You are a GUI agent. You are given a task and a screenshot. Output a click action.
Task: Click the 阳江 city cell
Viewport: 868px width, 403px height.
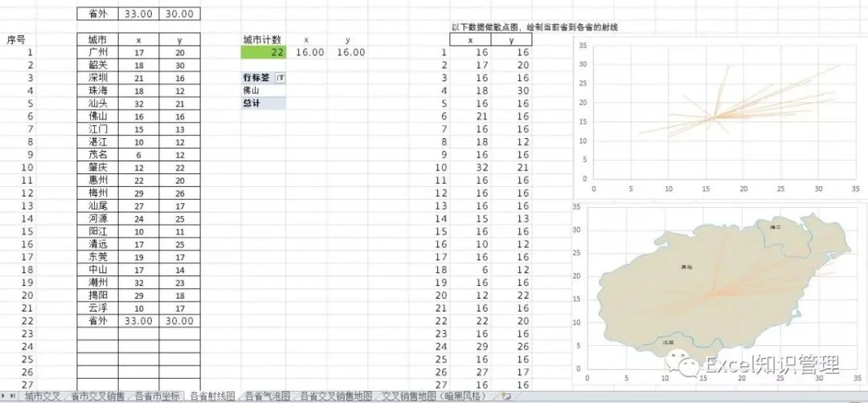[97, 231]
